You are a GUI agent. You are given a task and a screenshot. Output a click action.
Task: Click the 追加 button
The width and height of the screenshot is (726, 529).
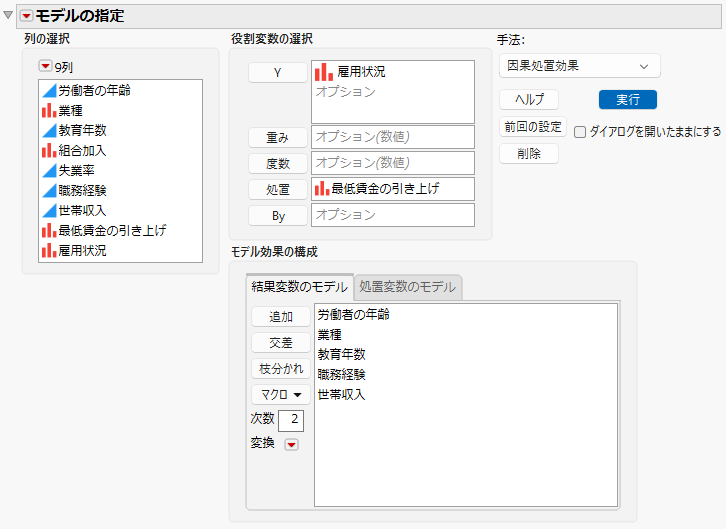coord(281,317)
